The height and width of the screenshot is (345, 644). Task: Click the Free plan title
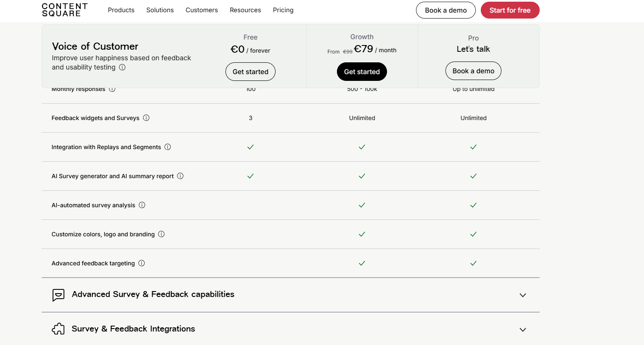point(250,37)
